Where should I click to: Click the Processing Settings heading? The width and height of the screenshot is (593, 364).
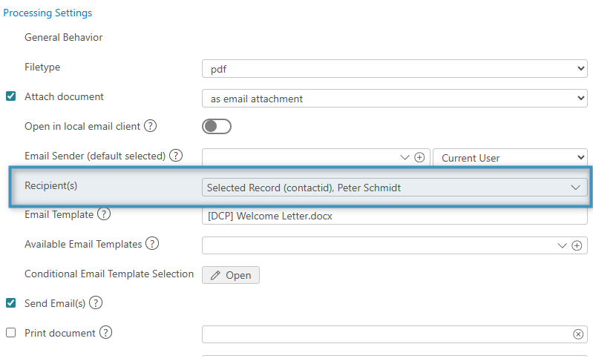click(x=47, y=13)
